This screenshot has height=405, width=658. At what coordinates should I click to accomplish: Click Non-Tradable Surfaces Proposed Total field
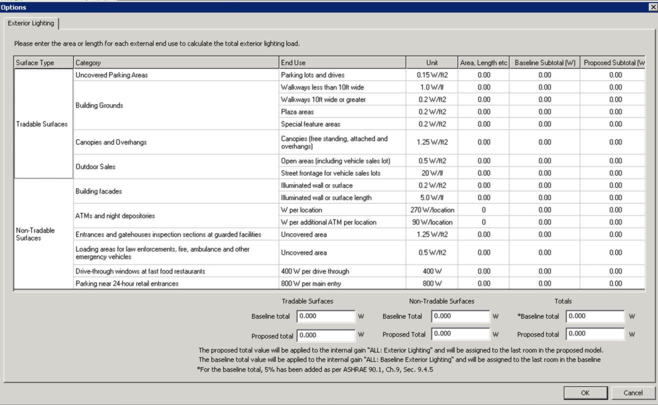pos(460,334)
